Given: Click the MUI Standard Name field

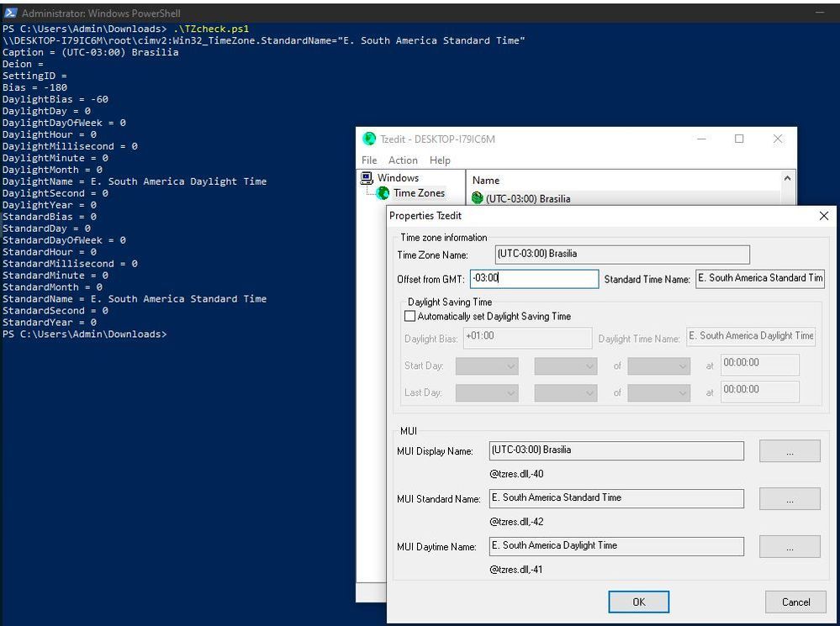Looking at the screenshot, I should click(616, 498).
